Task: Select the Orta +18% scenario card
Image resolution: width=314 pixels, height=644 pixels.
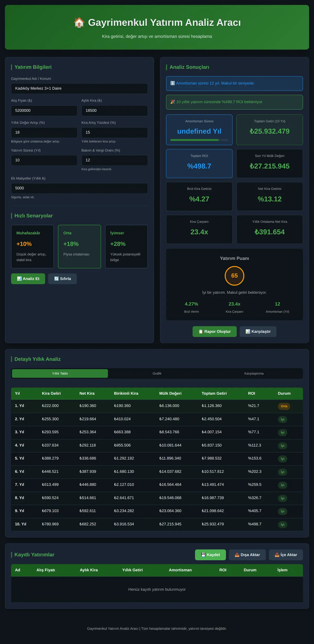Action: point(79,247)
